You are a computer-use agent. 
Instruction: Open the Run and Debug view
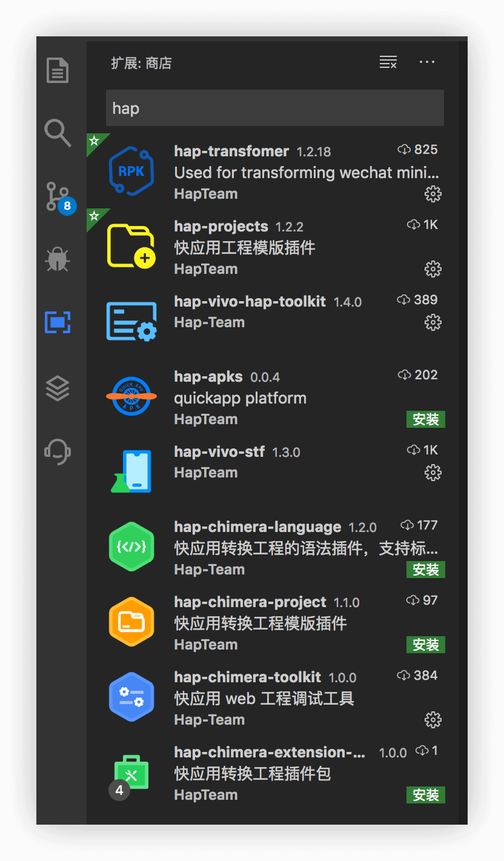pos(58,259)
